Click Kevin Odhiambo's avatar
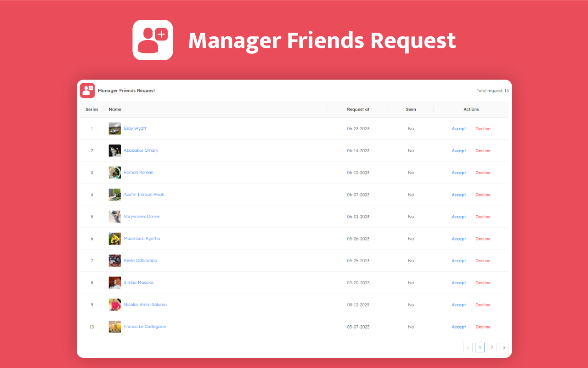Viewport: 588px width, 368px height. pyautogui.click(x=114, y=260)
